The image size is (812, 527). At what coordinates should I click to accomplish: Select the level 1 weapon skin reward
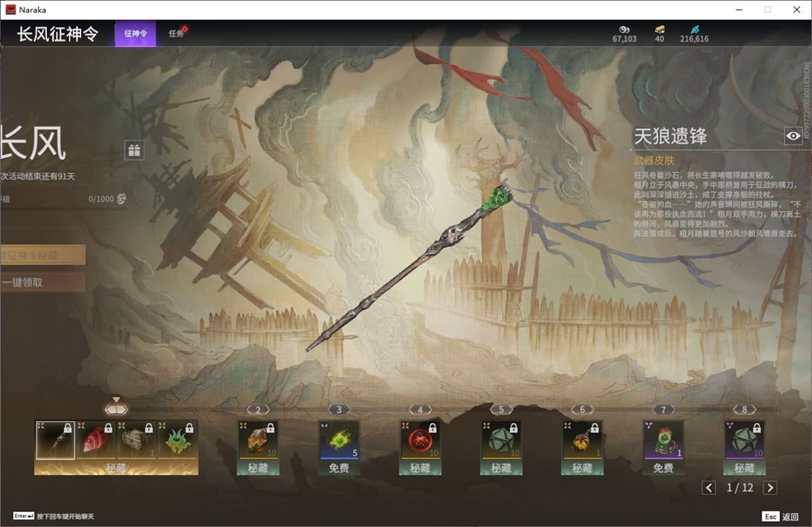click(55, 440)
